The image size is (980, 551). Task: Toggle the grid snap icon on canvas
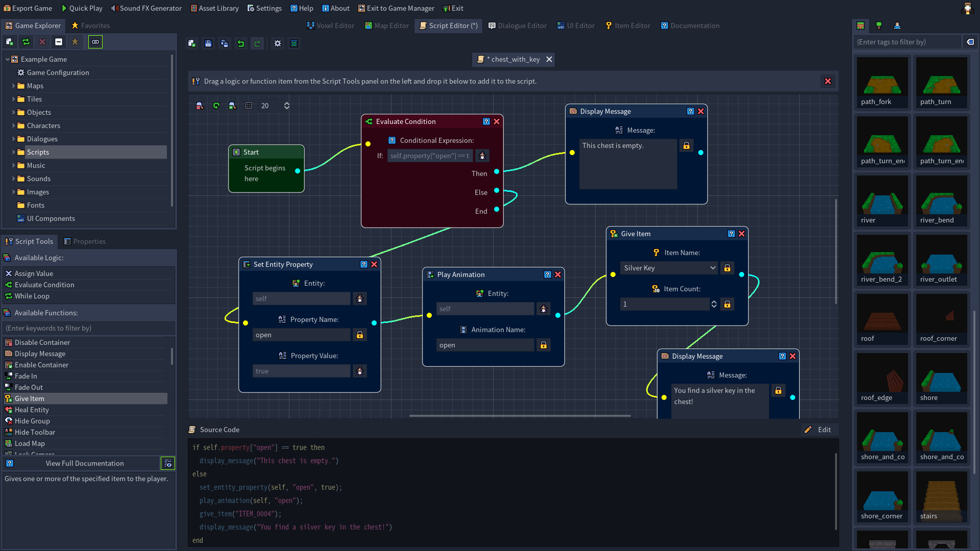pyautogui.click(x=249, y=106)
